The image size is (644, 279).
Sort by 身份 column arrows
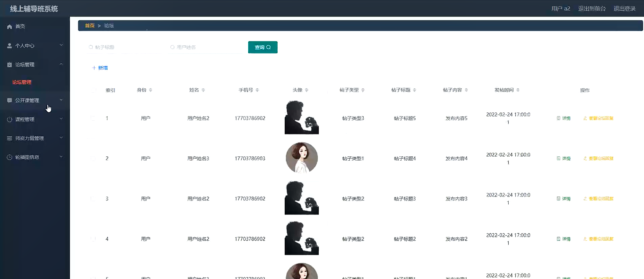coord(151,90)
